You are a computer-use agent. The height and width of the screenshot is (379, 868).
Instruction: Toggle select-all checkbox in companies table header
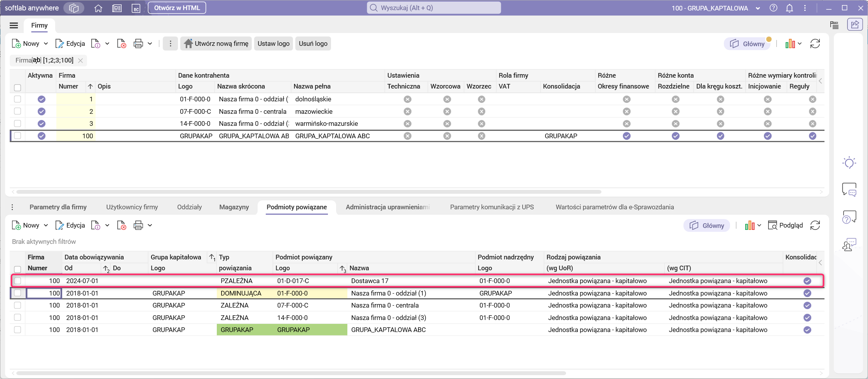click(17, 87)
